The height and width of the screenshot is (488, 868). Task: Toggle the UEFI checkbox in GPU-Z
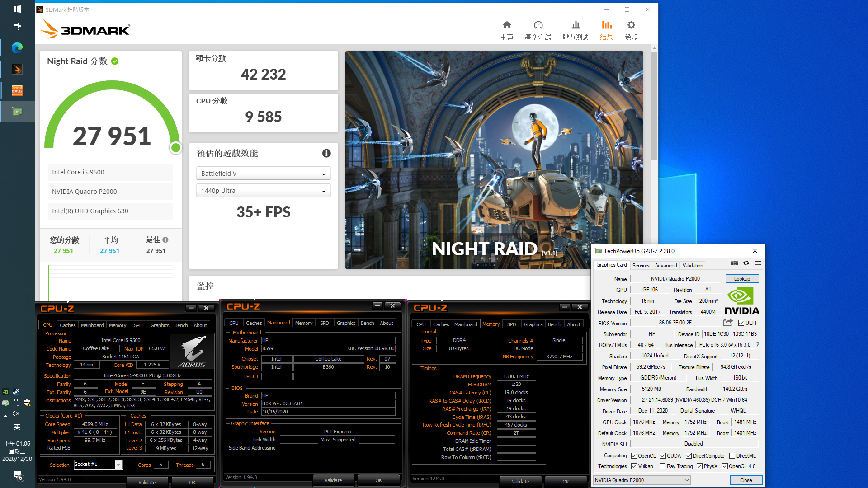(x=741, y=323)
